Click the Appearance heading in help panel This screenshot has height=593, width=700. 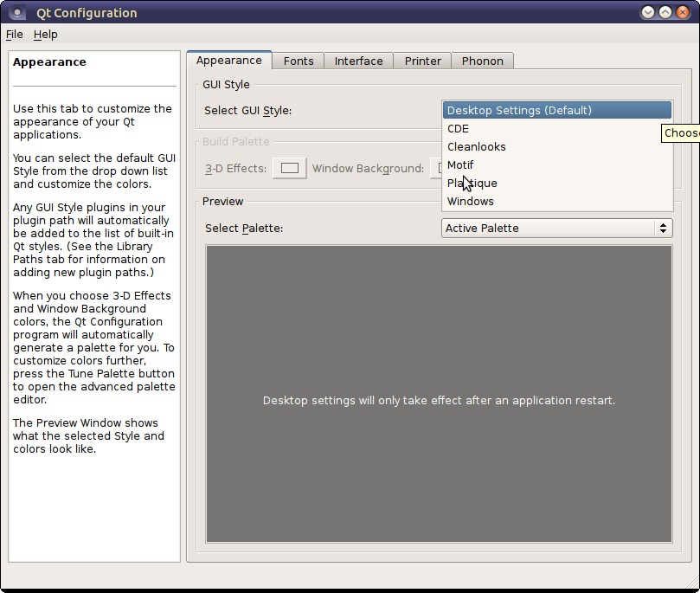click(x=49, y=62)
